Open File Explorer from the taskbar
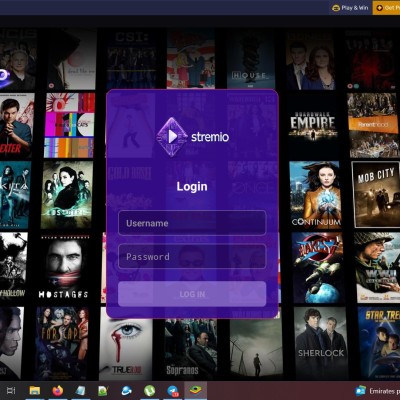 pos(35,391)
